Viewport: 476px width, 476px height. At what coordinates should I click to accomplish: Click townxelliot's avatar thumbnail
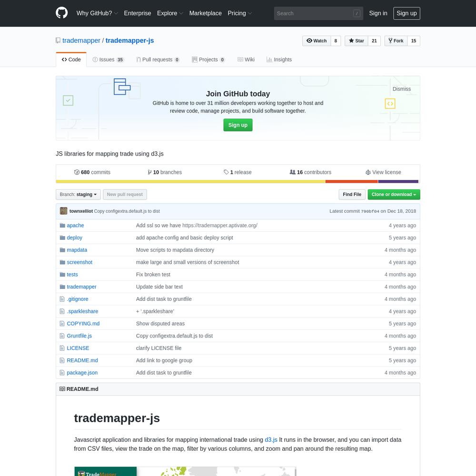coord(63,211)
